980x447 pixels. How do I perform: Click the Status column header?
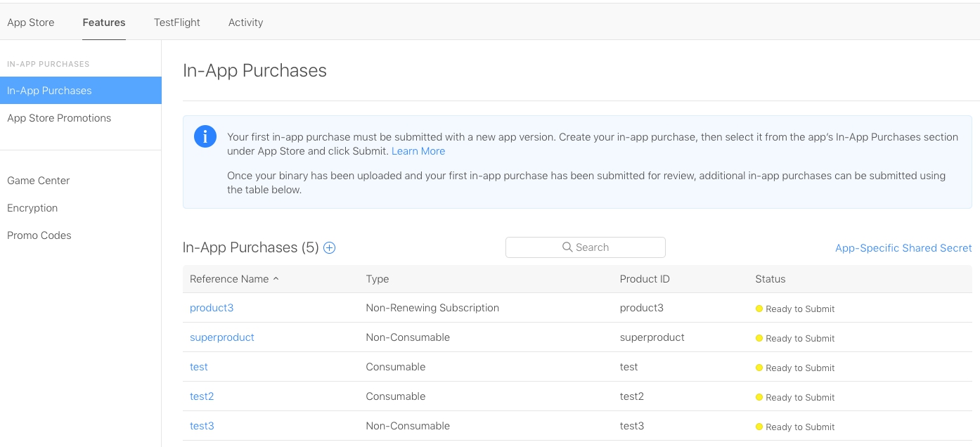pos(771,279)
